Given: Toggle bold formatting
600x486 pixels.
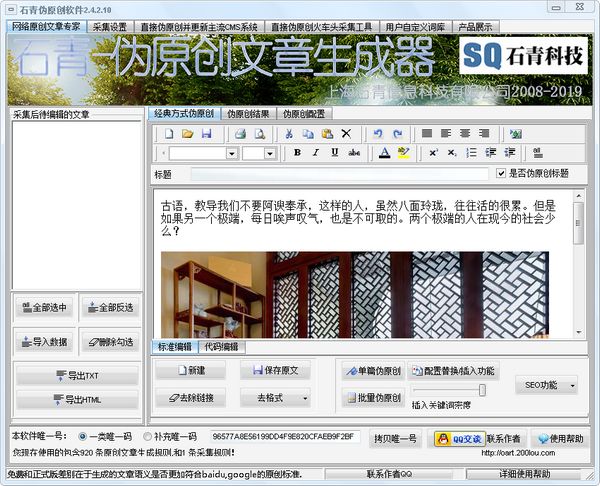Looking at the screenshot, I should 297,152.
